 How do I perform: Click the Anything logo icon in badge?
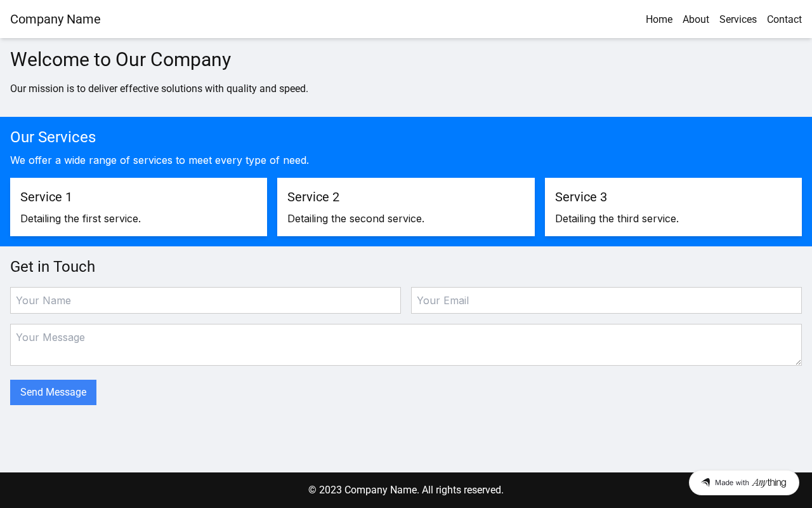(705, 483)
